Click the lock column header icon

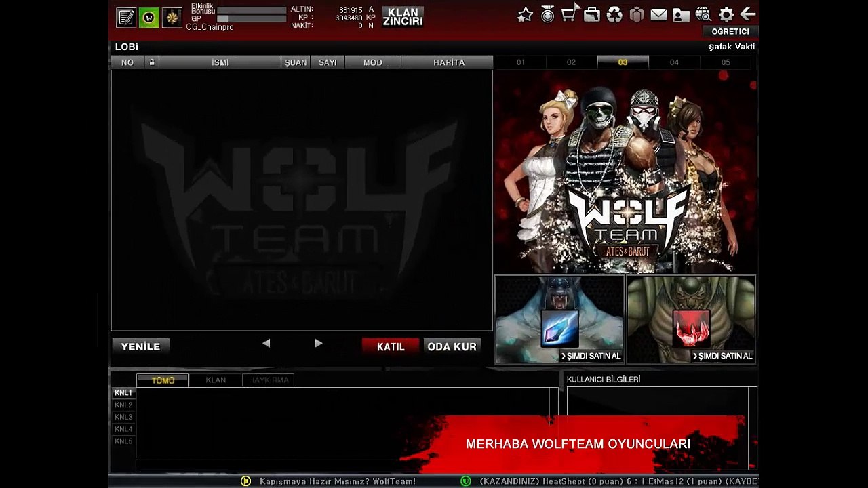point(151,62)
